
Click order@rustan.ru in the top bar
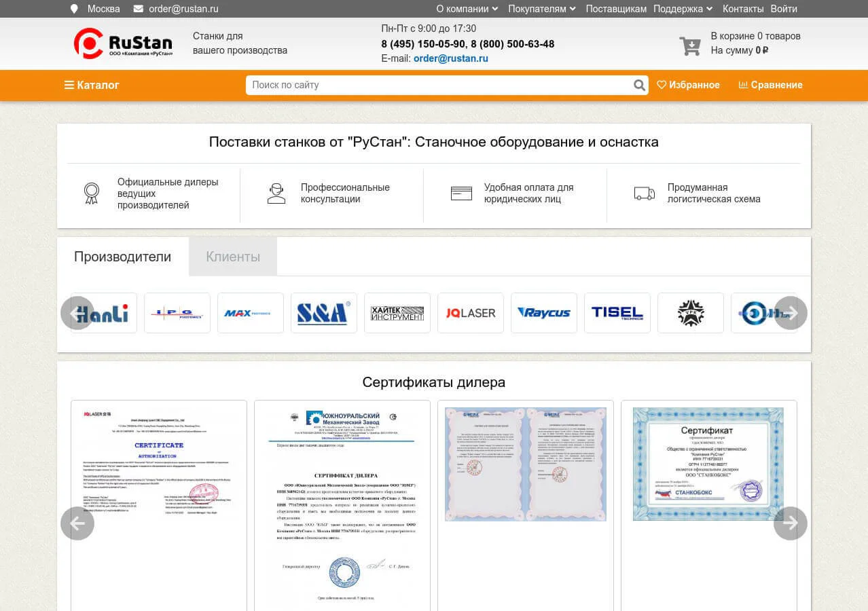pyautogui.click(x=183, y=9)
